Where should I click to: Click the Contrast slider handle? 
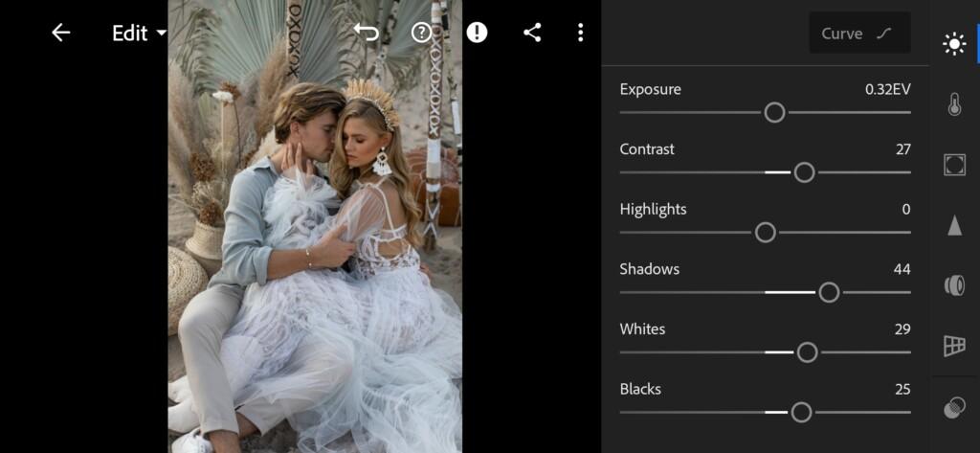point(804,172)
